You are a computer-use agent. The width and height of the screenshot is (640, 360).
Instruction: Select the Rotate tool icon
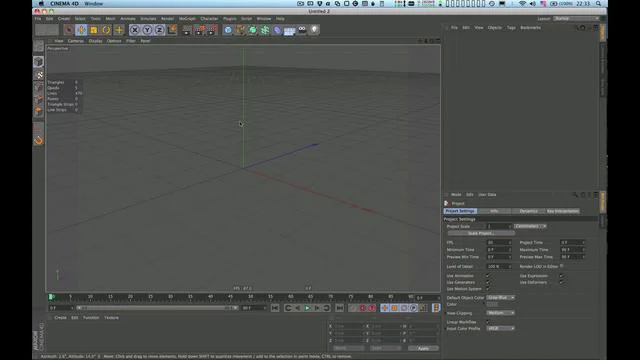tap(106, 30)
